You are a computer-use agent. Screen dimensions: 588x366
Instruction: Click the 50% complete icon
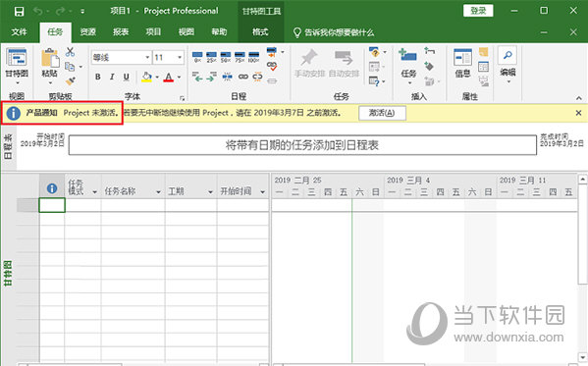click(226, 57)
